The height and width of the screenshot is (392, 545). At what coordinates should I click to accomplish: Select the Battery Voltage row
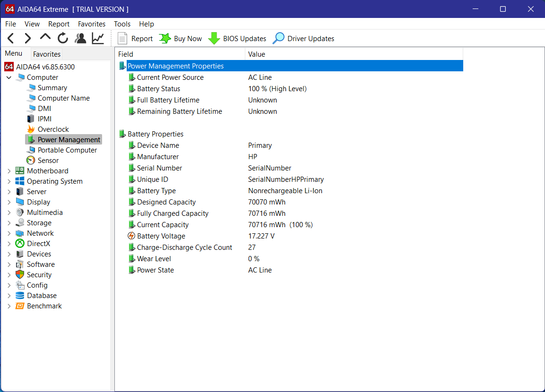291,236
